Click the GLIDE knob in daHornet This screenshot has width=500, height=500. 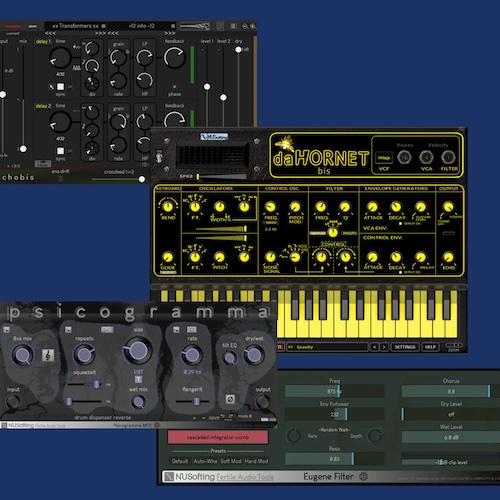coord(168,257)
